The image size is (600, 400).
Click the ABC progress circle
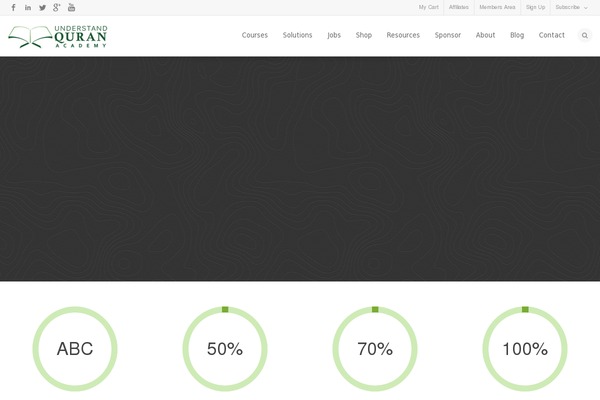coord(75,349)
